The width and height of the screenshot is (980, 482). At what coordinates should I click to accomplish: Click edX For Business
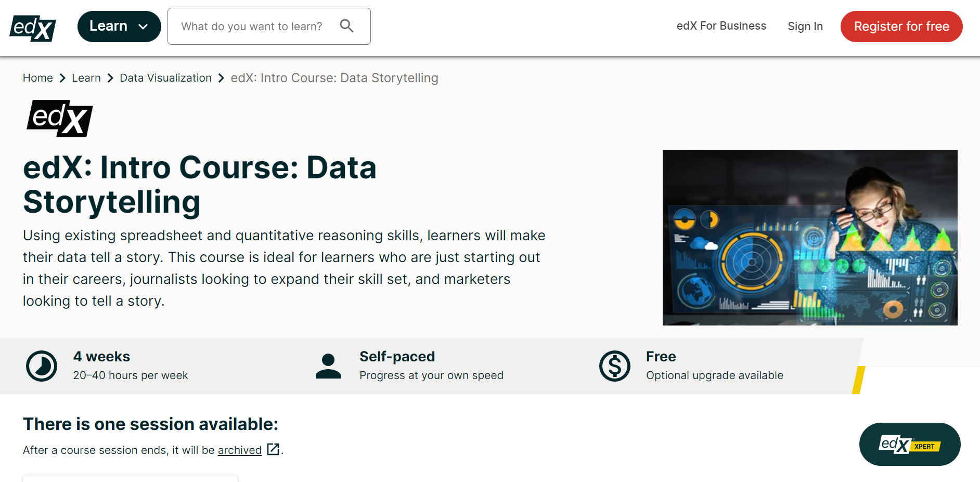pos(721,25)
